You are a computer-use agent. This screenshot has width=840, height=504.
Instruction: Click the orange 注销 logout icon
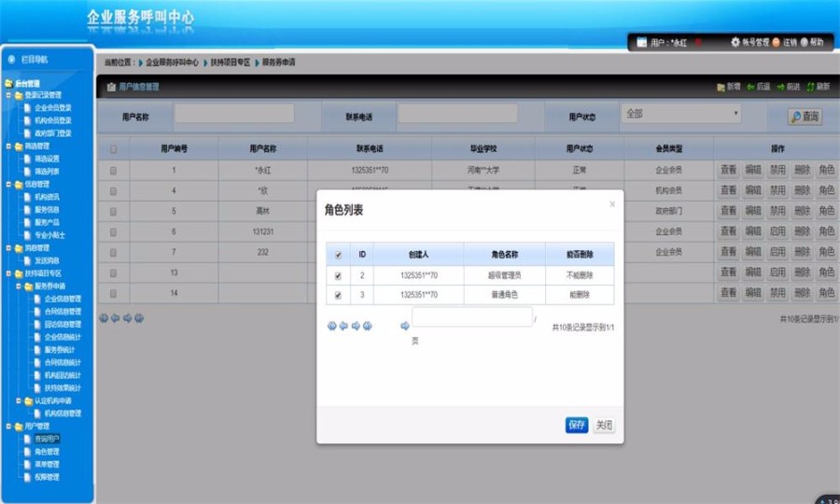point(776,42)
